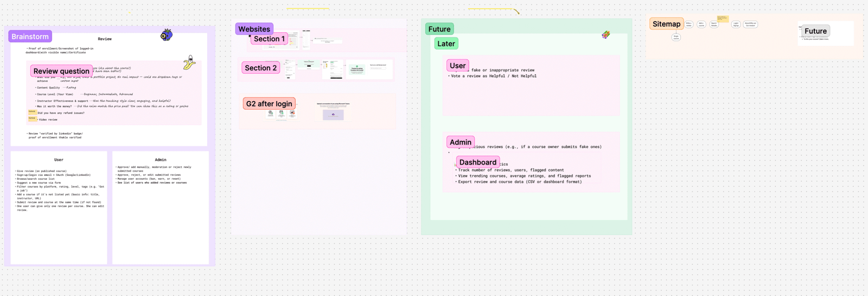Select the 'Login/Signup' sitemap node
This screenshot has width=868, height=296.
click(x=736, y=24)
